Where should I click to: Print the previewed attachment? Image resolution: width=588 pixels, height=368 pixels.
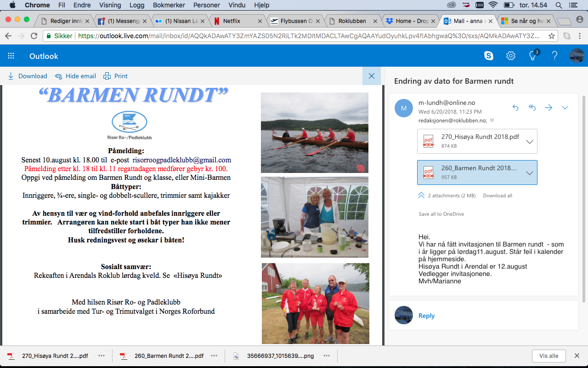tap(116, 76)
